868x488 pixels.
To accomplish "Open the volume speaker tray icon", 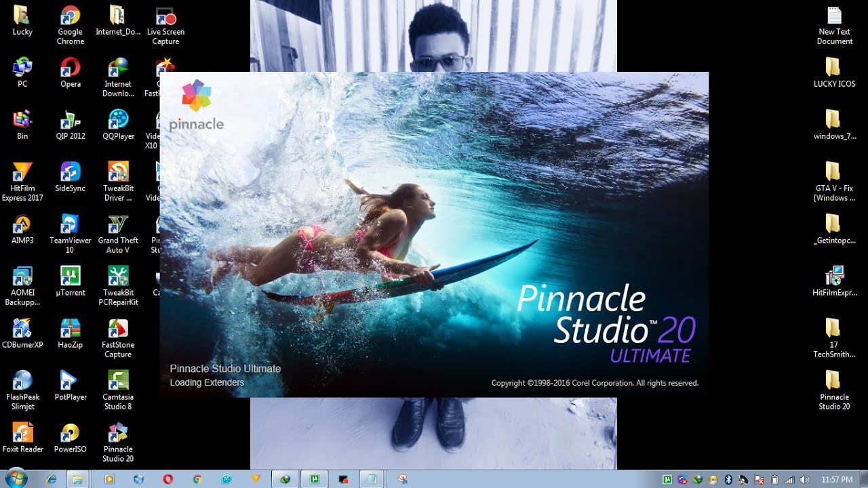I will pos(804,479).
